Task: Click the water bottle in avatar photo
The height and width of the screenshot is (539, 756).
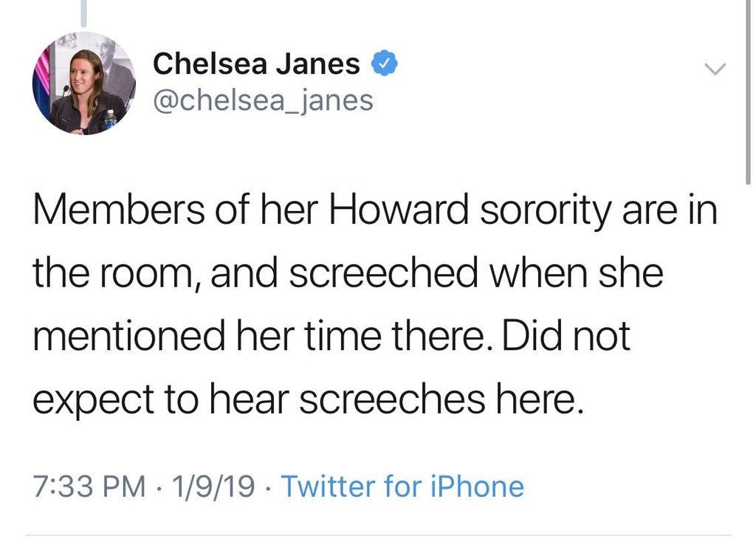Action: pyautogui.click(x=111, y=119)
